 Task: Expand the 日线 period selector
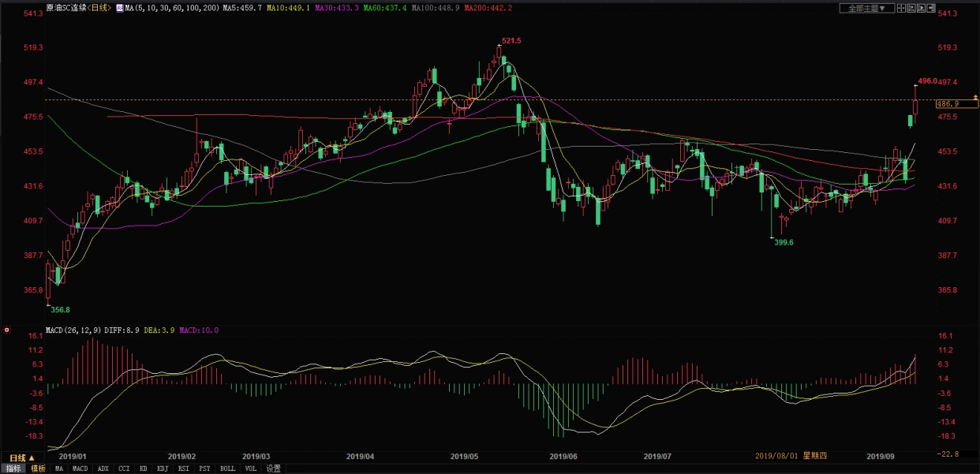[21, 458]
